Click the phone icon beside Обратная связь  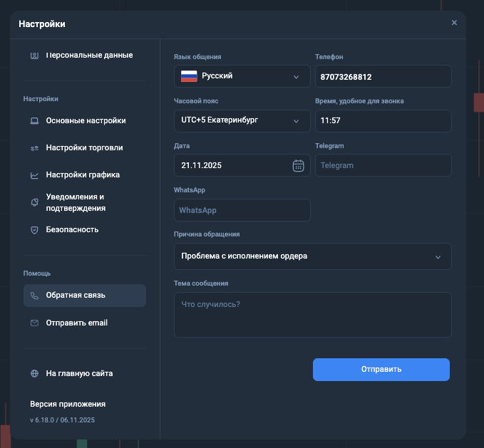click(x=34, y=296)
